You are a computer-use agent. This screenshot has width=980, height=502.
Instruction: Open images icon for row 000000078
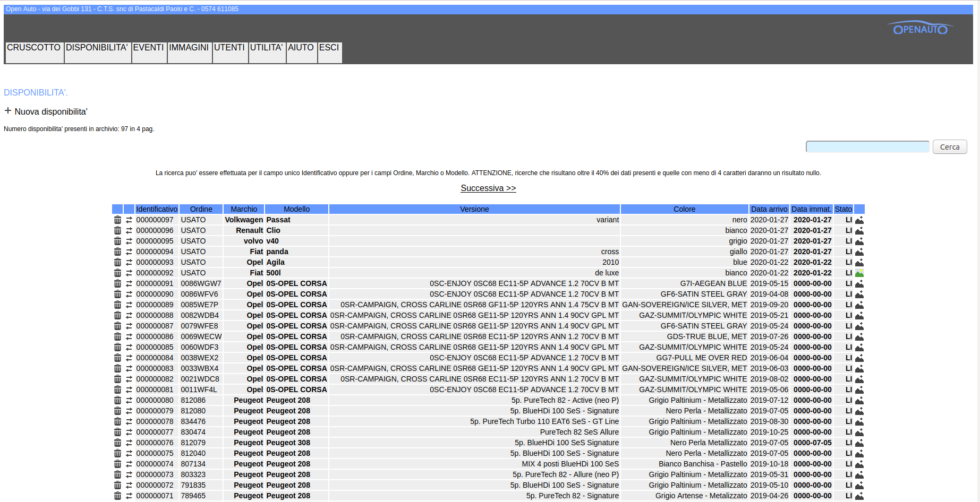pos(859,421)
